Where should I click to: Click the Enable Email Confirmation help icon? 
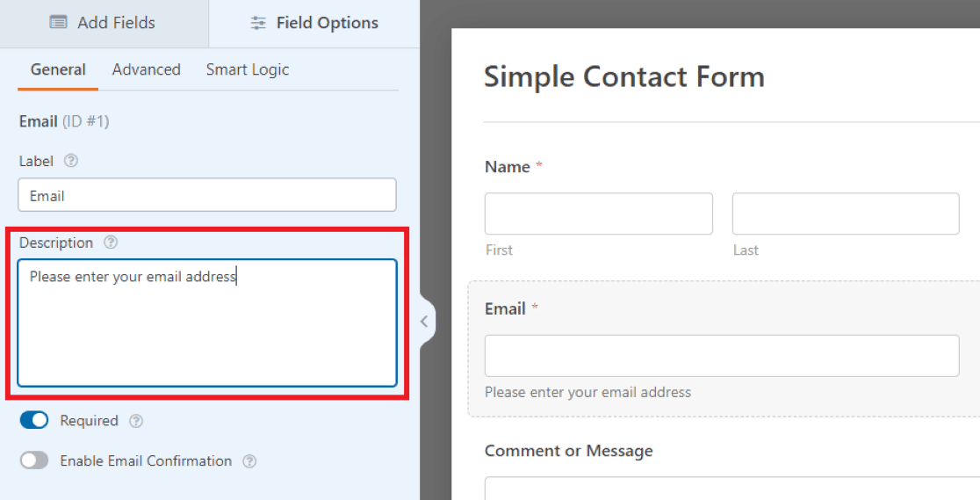tap(249, 461)
